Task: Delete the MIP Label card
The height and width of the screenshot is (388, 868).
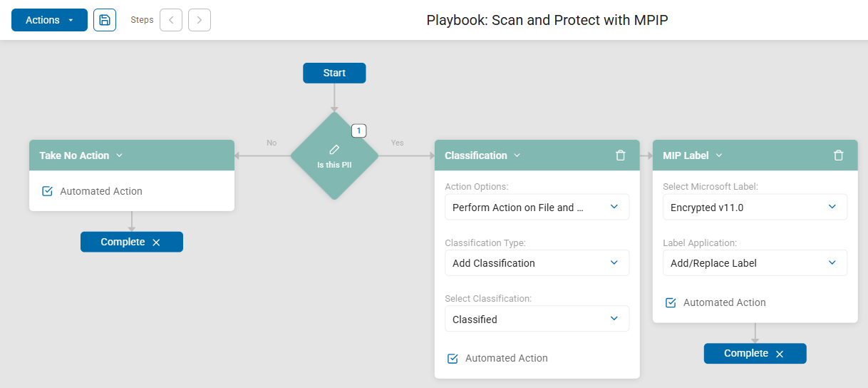Action: click(x=839, y=155)
